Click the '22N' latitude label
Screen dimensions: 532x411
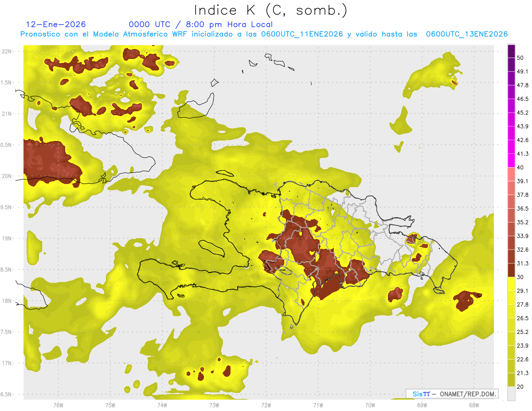click(x=7, y=51)
